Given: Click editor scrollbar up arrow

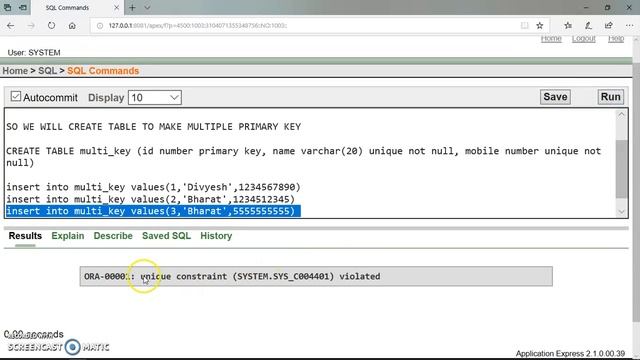Looking at the screenshot, I should tap(621, 115).
